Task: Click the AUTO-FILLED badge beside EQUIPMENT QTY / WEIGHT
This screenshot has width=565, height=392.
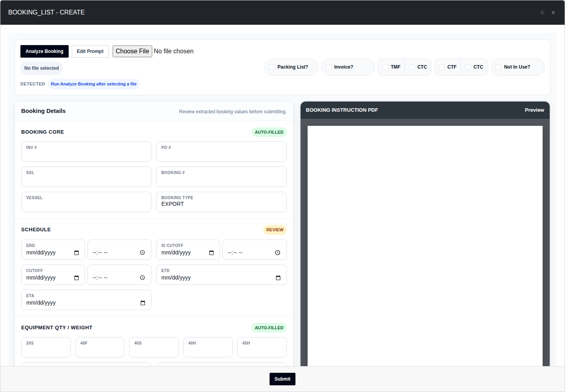Action: pos(269,328)
